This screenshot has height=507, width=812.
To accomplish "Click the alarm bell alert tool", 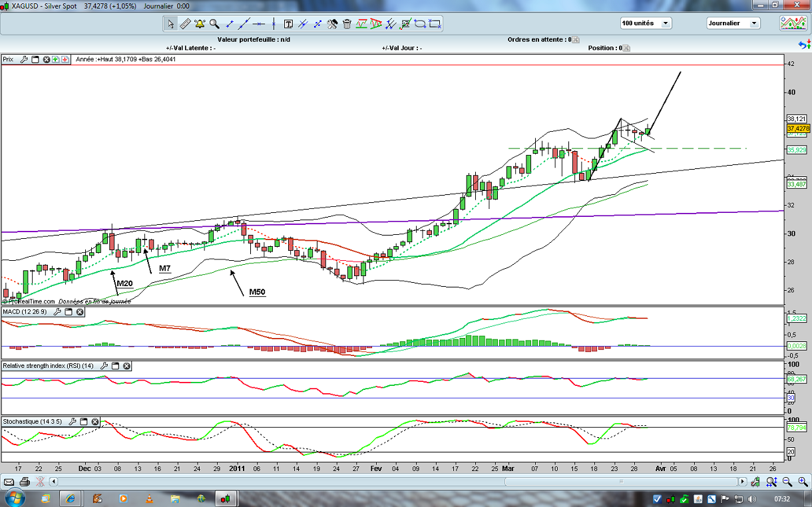I will 200,24.
